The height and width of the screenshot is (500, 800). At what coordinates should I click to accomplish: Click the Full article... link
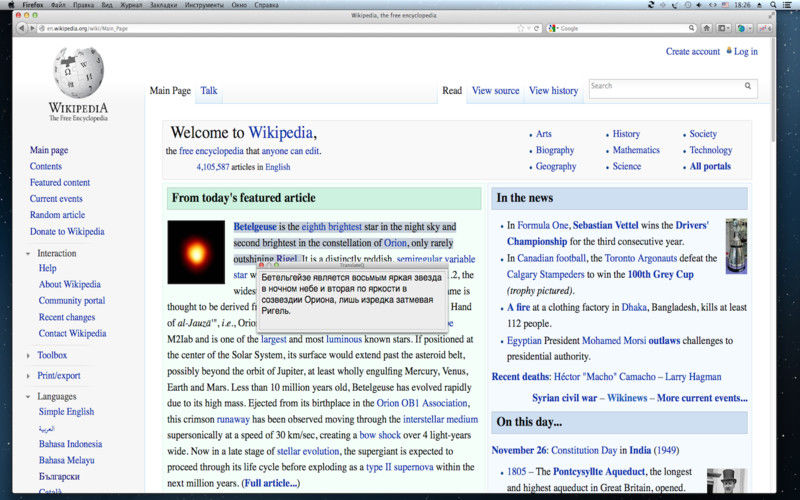click(x=271, y=483)
